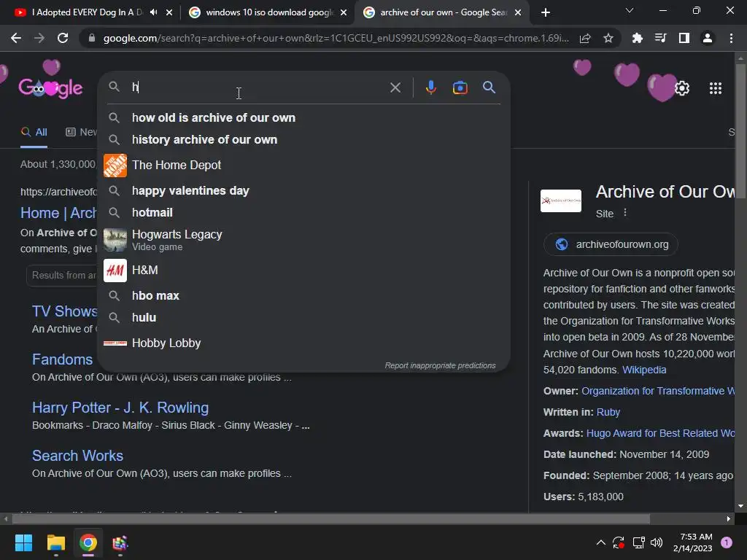Select the H&M suggestion
The height and width of the screenshot is (560, 747).
click(x=303, y=270)
